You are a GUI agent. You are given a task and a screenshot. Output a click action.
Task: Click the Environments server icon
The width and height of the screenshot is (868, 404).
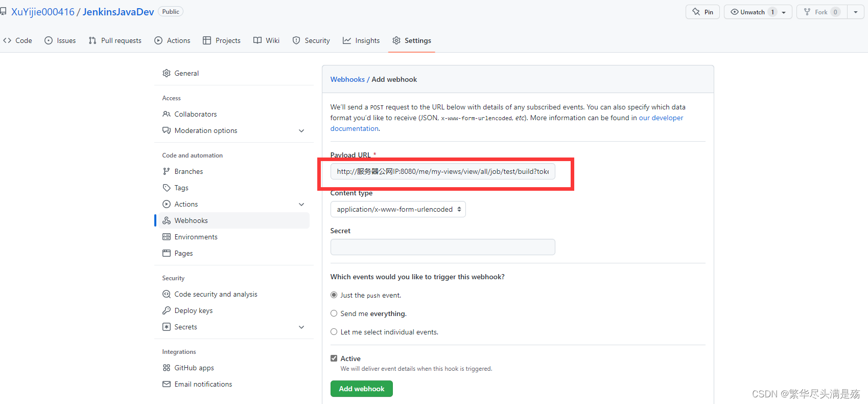pos(167,237)
